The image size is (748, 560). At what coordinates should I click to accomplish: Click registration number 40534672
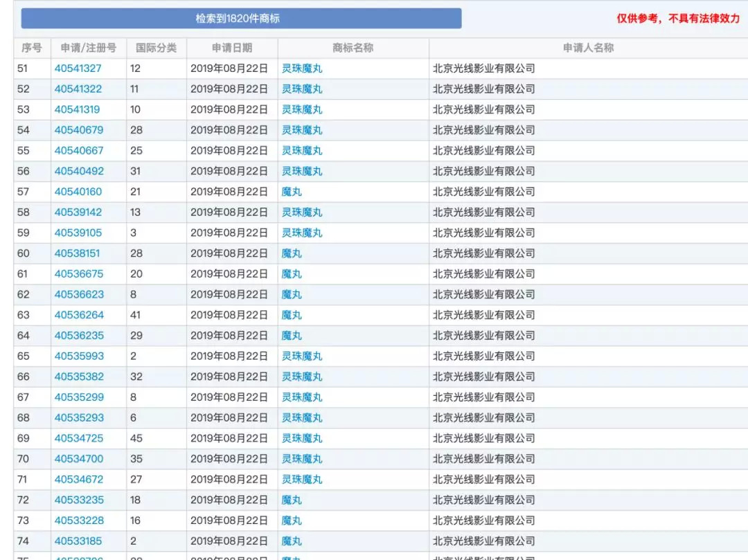[79, 480]
